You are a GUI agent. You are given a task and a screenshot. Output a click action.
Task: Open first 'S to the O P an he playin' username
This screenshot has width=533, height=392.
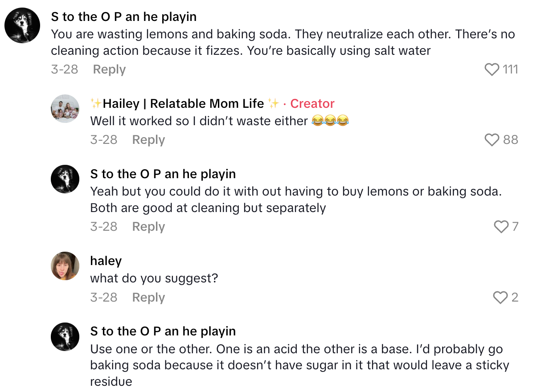click(x=123, y=17)
